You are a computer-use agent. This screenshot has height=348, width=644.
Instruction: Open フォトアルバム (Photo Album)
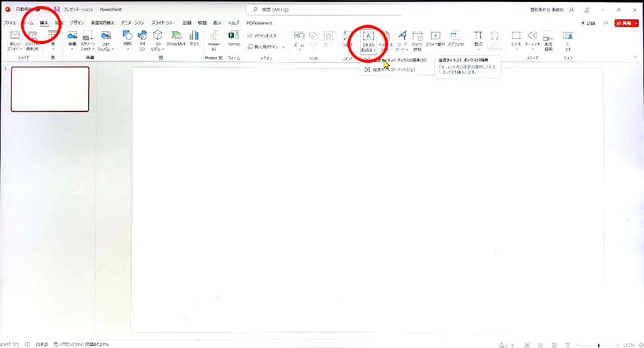(106, 41)
